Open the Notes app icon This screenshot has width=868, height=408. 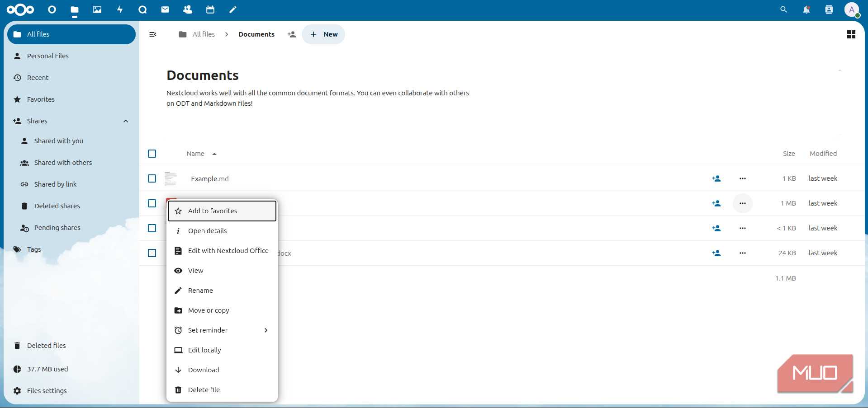(232, 9)
